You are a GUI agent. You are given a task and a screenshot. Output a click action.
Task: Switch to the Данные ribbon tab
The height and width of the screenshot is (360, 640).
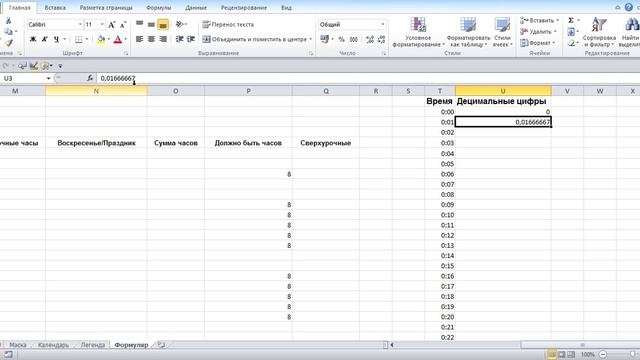pos(196,8)
